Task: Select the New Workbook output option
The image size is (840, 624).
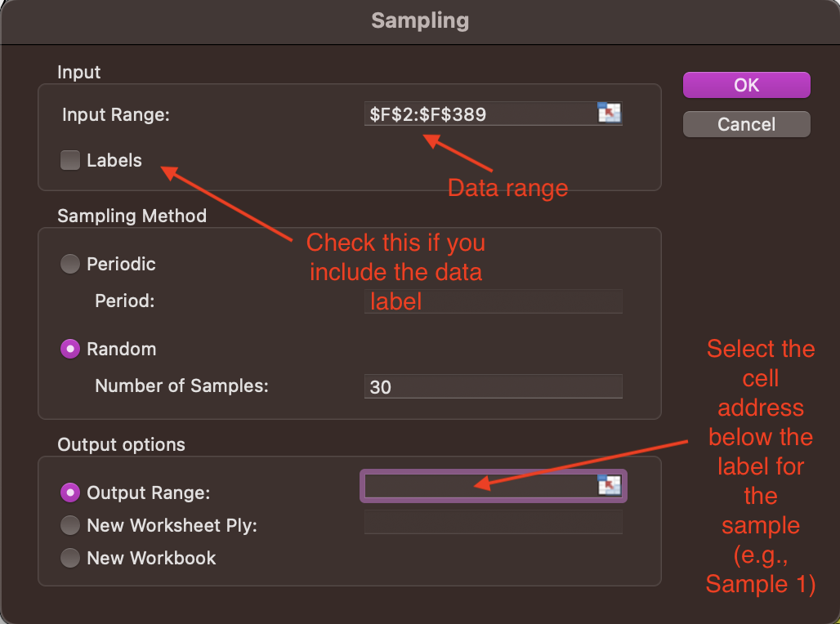Action: point(71,558)
